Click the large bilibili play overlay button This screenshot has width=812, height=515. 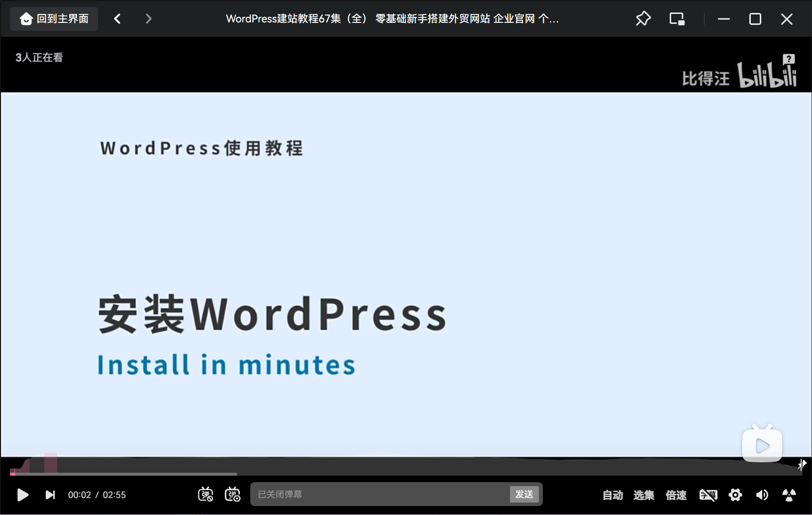click(x=762, y=443)
